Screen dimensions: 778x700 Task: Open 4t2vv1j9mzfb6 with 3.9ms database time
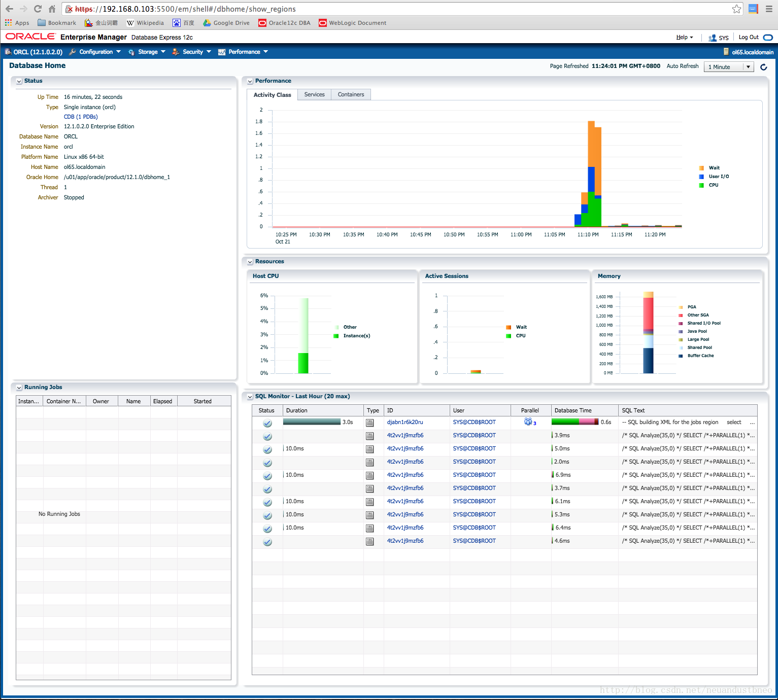click(x=404, y=435)
